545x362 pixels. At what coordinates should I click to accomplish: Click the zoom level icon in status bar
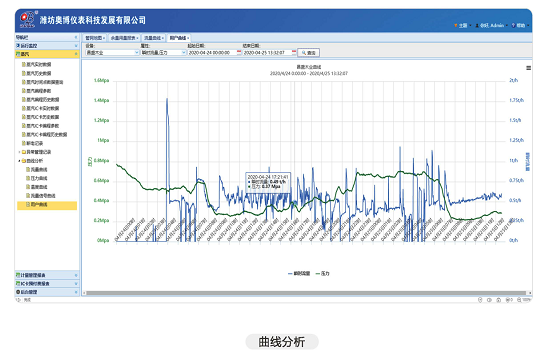point(519,300)
